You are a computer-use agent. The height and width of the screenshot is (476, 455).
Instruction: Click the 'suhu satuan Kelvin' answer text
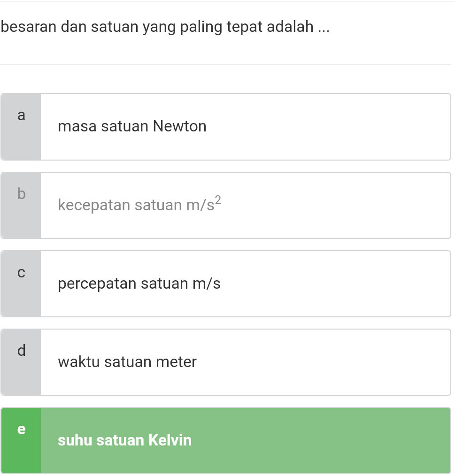point(124,440)
